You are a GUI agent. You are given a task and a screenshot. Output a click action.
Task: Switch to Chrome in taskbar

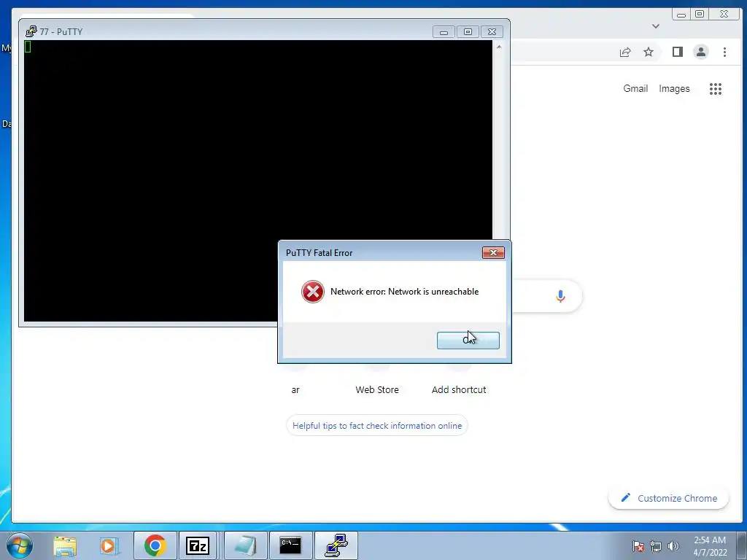[x=155, y=545]
